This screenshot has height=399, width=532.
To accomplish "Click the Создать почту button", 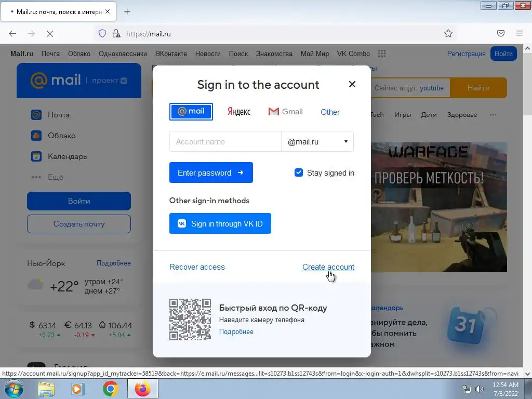I will (x=79, y=224).
